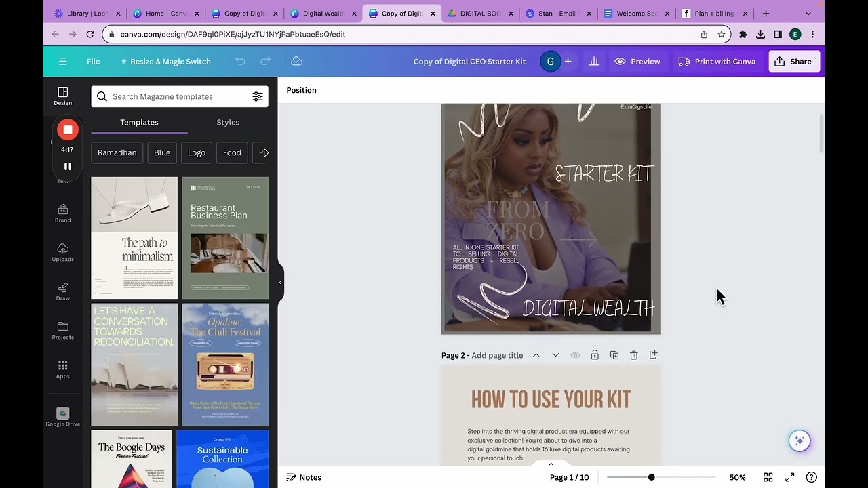Choose The path to minimalism template
The width and height of the screenshot is (868, 488).
pyautogui.click(x=134, y=238)
